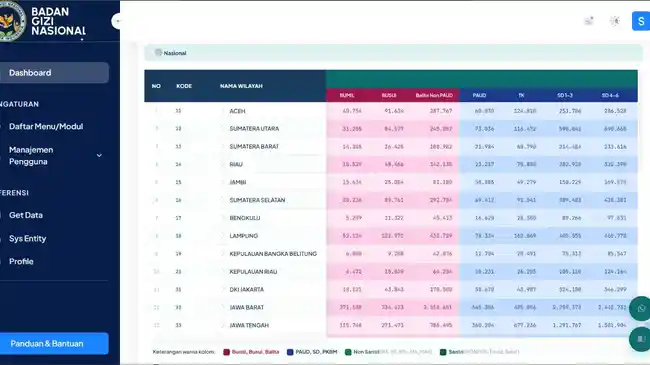Open Profile sidebar item
650x365 pixels.
coord(21,262)
